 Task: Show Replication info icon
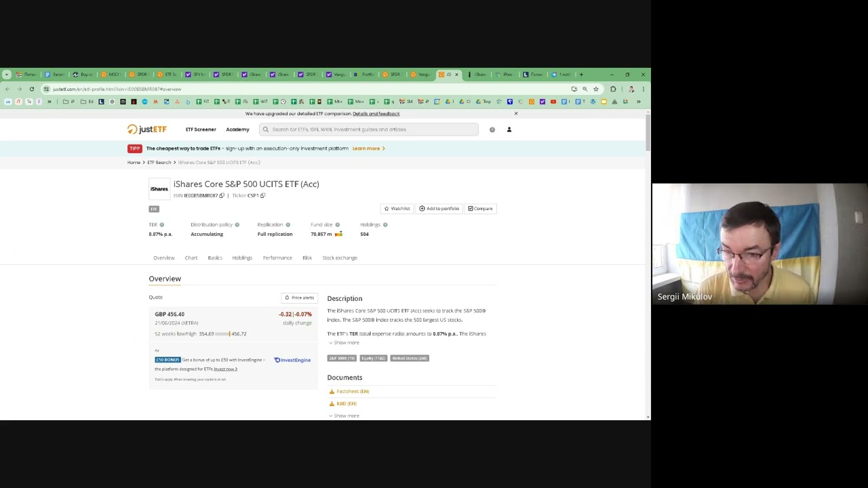[x=288, y=225]
